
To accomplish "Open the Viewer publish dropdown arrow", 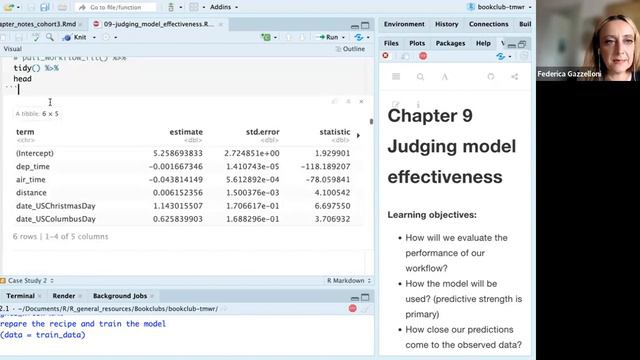I will [510, 56].
